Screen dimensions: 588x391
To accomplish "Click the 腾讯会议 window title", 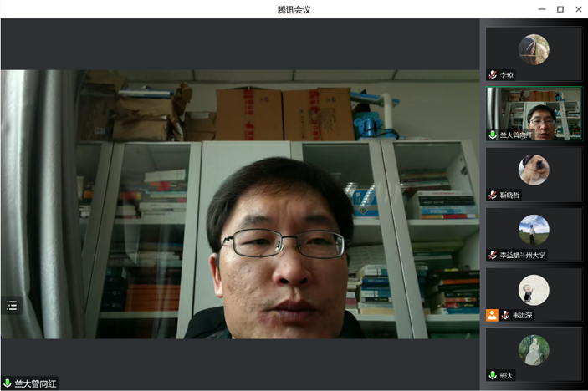I will [x=294, y=9].
